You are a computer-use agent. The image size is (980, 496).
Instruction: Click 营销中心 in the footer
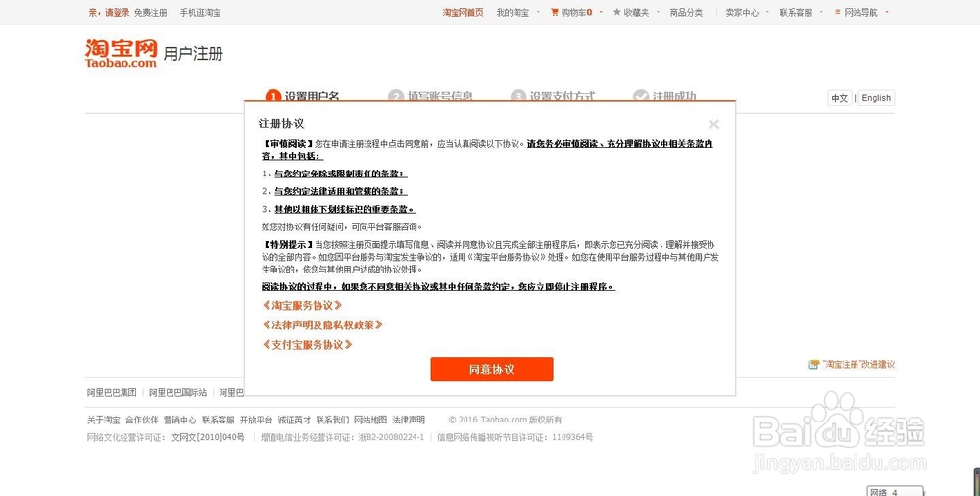point(180,420)
